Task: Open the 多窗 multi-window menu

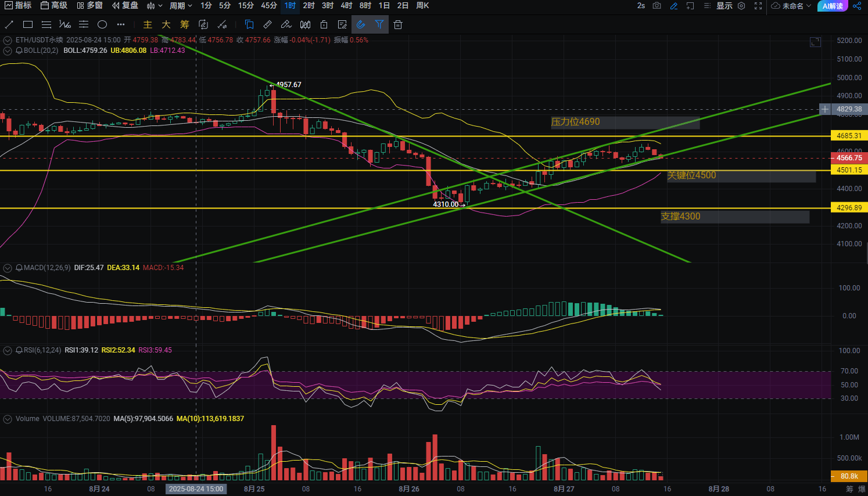Action: point(89,5)
